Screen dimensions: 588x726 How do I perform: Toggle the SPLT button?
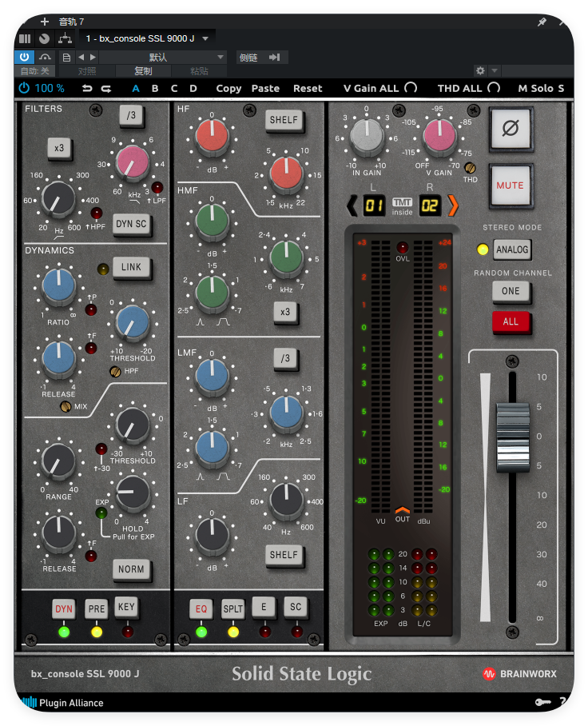pyautogui.click(x=232, y=608)
